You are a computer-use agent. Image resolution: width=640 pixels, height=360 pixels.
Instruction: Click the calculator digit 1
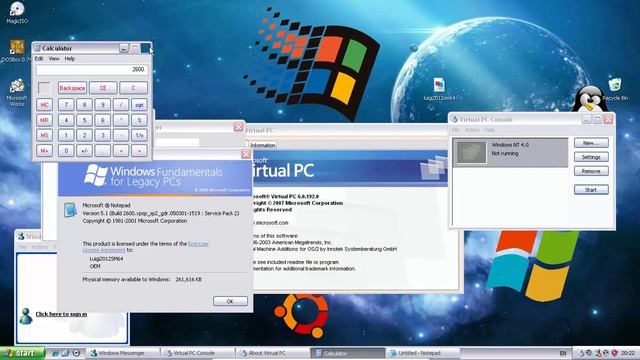pos(66,136)
